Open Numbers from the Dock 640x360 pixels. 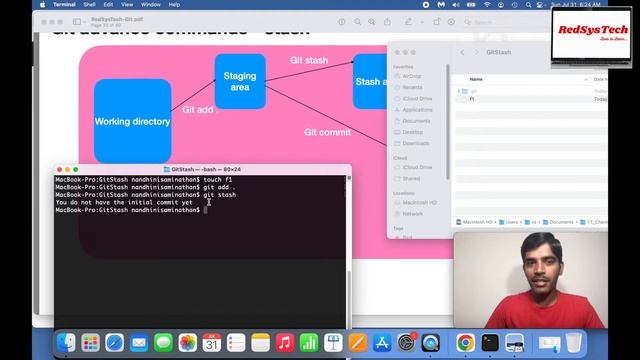click(x=309, y=343)
